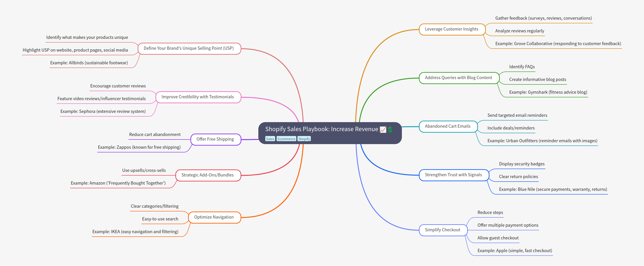Screen dimensions: 644x266
Task: Select Offer Free Shipping node
Action: click(x=216, y=139)
